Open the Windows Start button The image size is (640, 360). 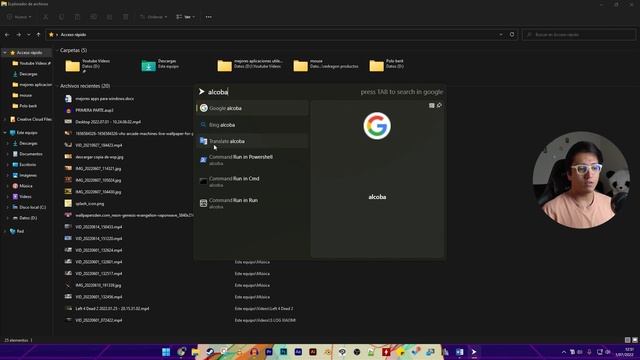(166, 352)
